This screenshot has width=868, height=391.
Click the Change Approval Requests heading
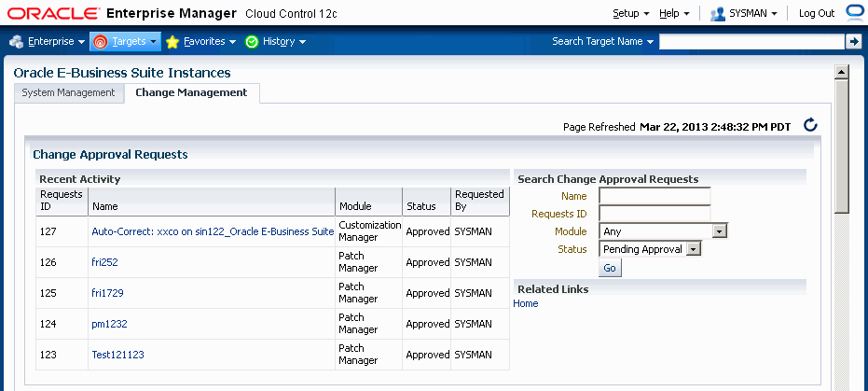pos(110,155)
